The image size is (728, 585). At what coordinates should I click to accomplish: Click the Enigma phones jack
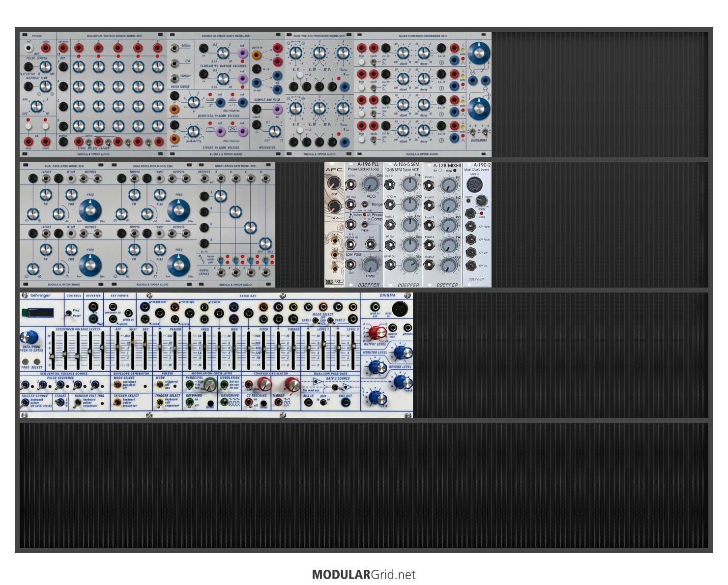408,327
